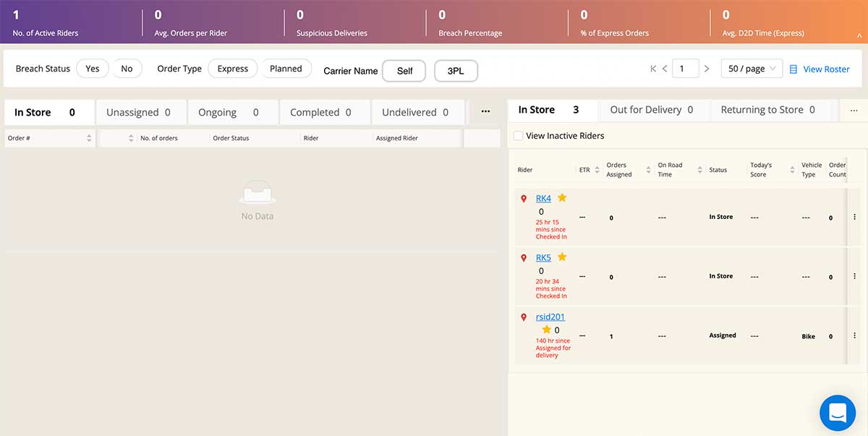The width and height of the screenshot is (868, 436).
Task: Click '140 hr since Assigned for delivery' text
Action: tap(553, 348)
